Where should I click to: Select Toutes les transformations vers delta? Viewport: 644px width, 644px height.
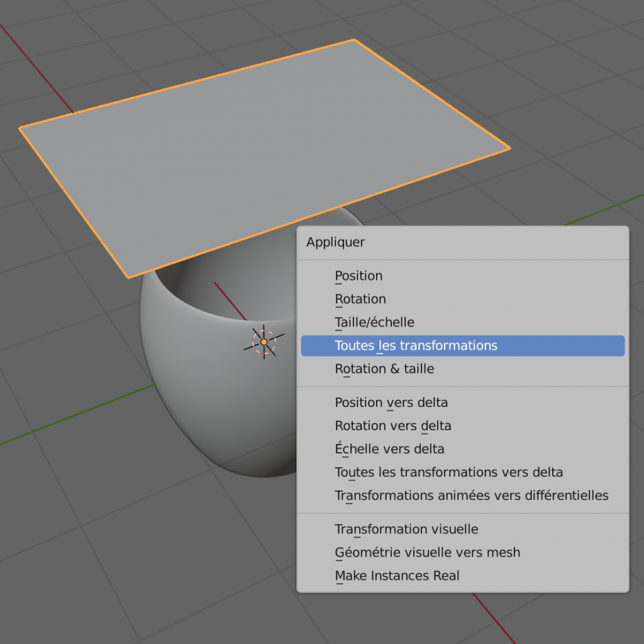click(x=448, y=472)
